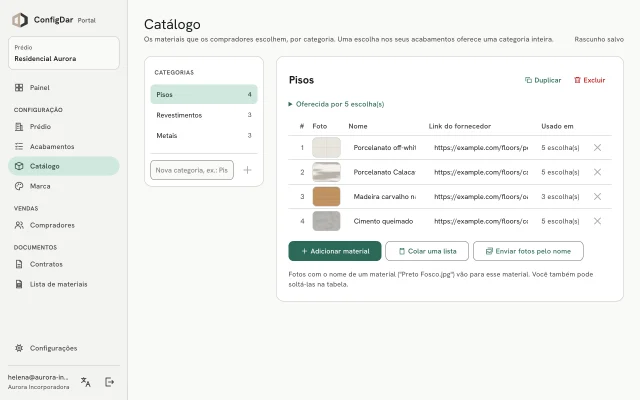Open the Marca page
640x400 pixels.
tap(64, 186)
